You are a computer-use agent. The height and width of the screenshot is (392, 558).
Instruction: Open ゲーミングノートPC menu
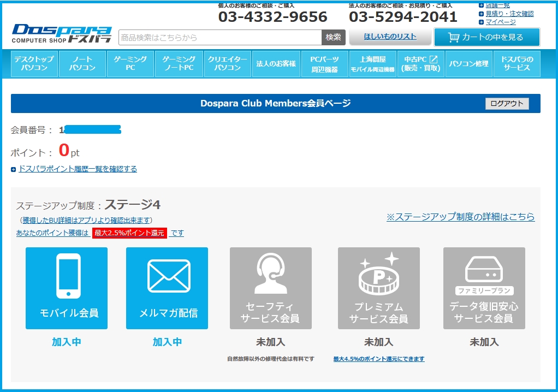pos(179,64)
